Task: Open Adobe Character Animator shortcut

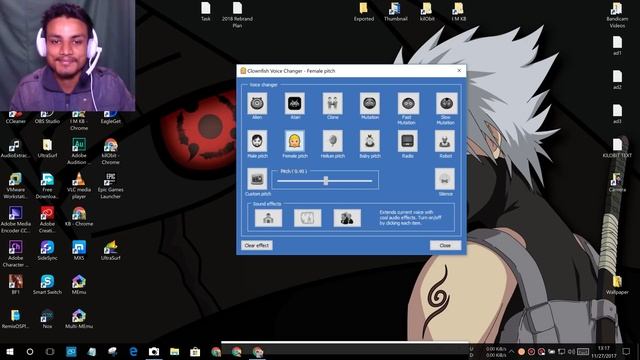Action: tap(16, 254)
